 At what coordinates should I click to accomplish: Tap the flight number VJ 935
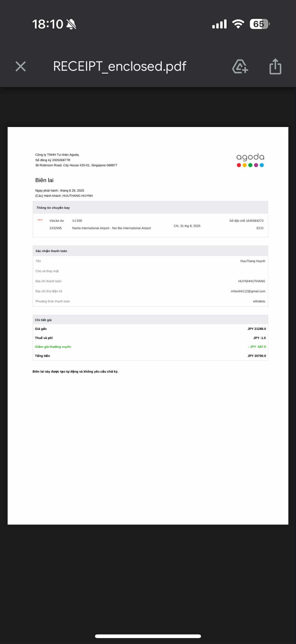point(77,221)
